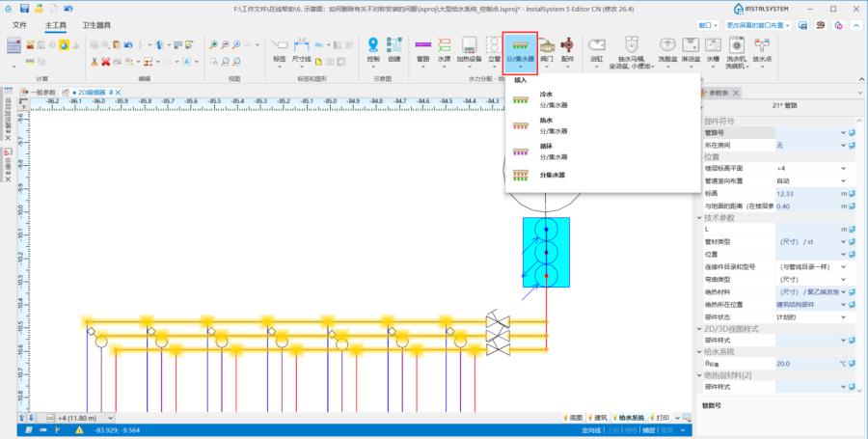Select the 浴缸 bathtub fixture icon
Screen dimensions: 868x439
pyautogui.click(x=597, y=48)
